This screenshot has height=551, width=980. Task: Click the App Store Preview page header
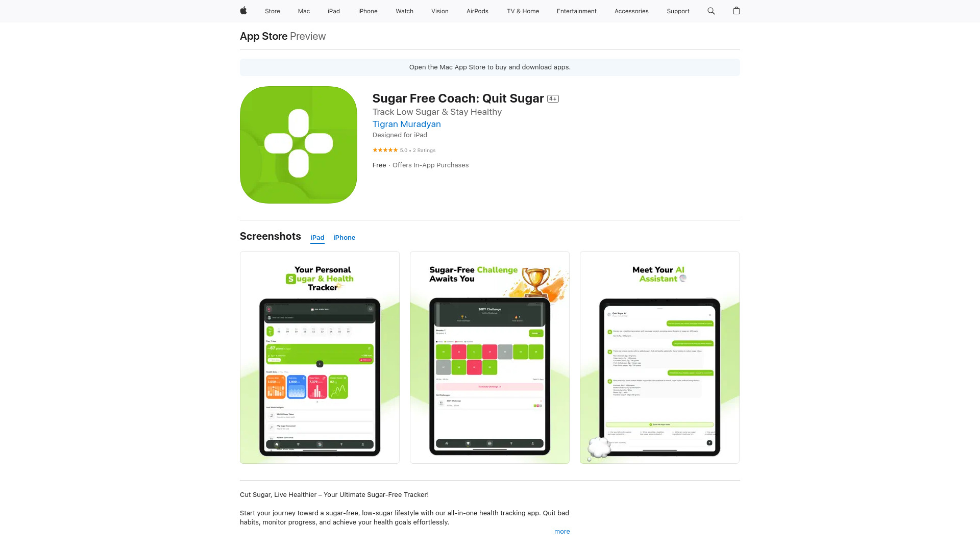[x=283, y=36]
